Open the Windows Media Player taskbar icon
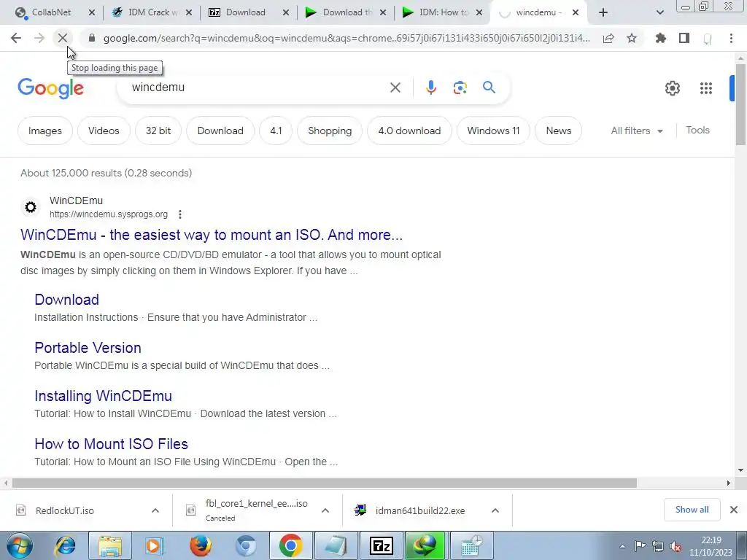 (x=155, y=545)
